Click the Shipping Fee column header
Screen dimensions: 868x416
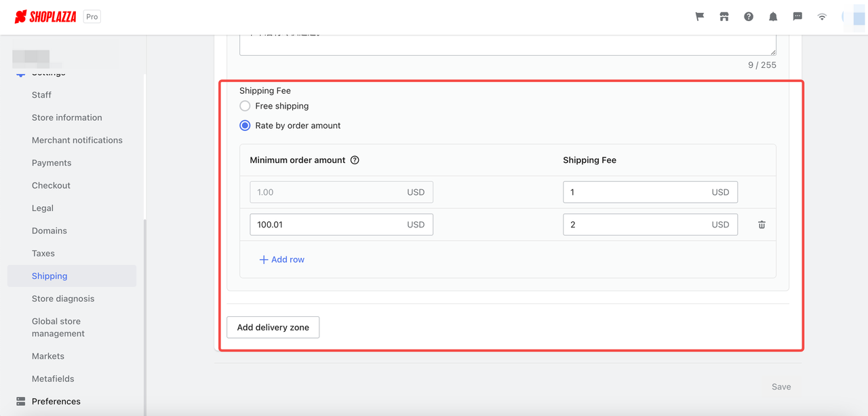[589, 160]
